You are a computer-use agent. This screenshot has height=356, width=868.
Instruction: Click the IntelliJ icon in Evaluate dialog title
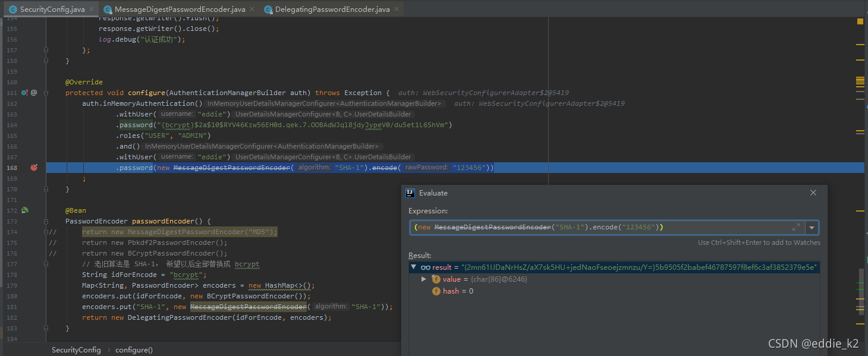tap(410, 193)
